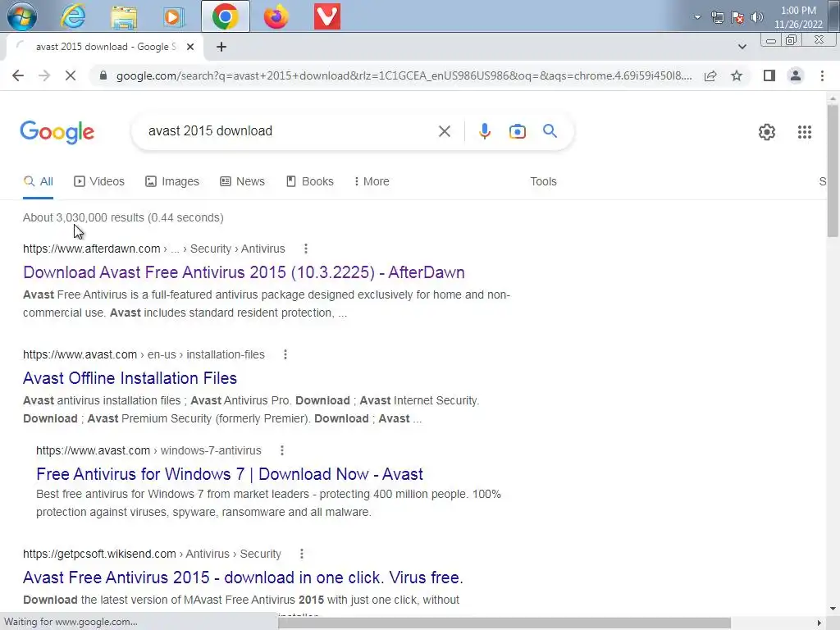Stop loading the page

pyautogui.click(x=71, y=76)
